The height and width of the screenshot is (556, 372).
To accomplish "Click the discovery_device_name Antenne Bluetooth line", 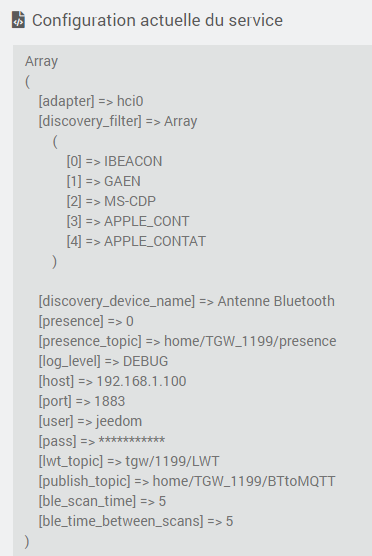I will (x=187, y=301).
